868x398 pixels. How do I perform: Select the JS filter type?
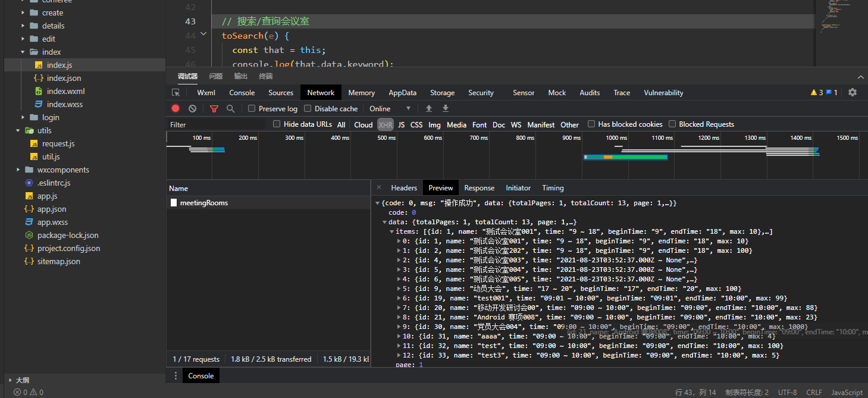[402, 124]
